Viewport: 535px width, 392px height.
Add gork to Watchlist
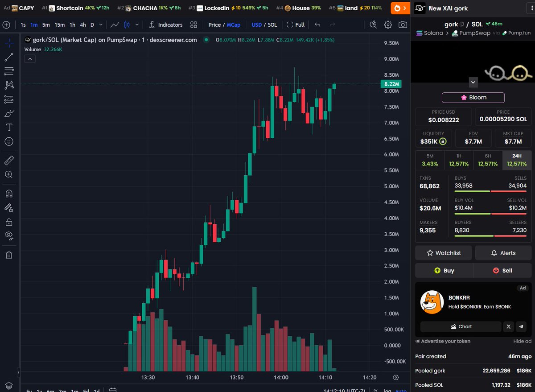click(x=444, y=253)
